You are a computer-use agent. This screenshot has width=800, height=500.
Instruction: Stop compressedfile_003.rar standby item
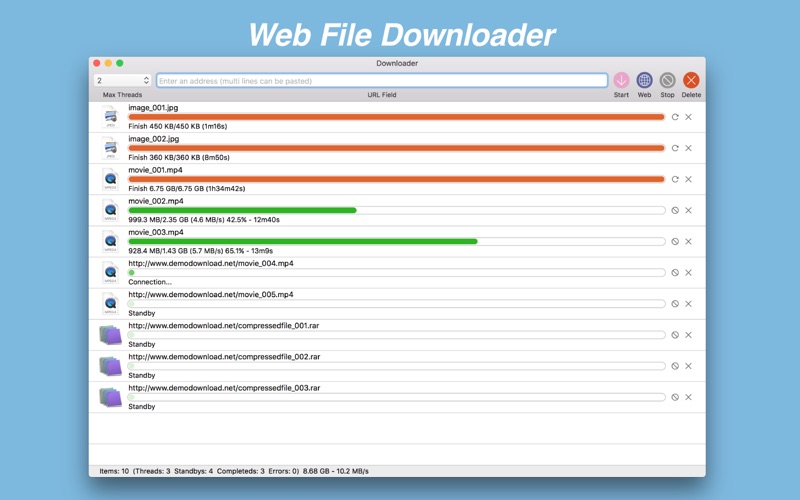(x=675, y=397)
